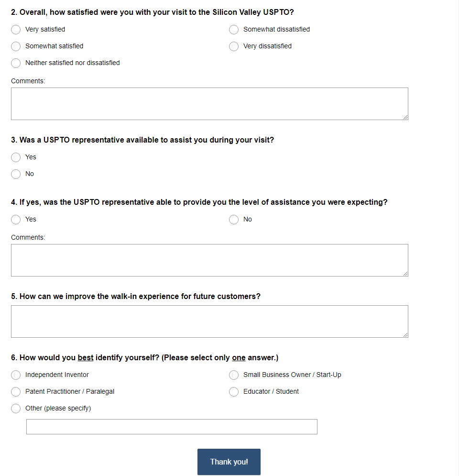
Task: Submit the survey with 'Thank you!' button
Action: (x=229, y=462)
